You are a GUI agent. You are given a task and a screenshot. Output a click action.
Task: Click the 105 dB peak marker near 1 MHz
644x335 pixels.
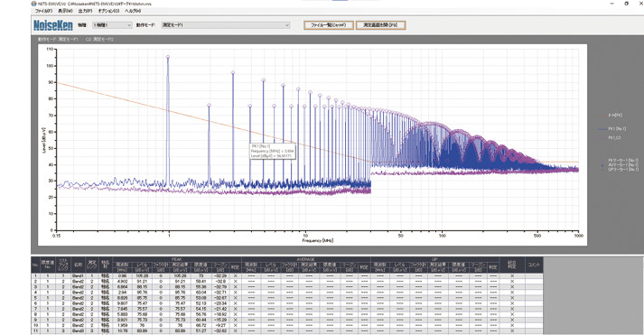tap(168, 57)
